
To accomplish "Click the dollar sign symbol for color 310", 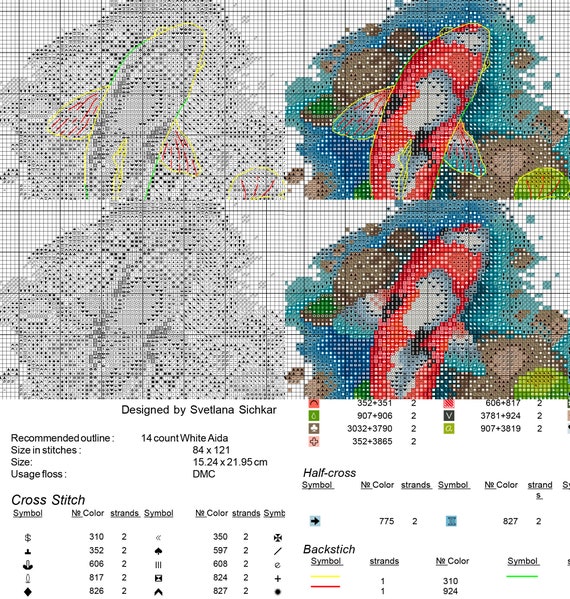I will 28,538.
